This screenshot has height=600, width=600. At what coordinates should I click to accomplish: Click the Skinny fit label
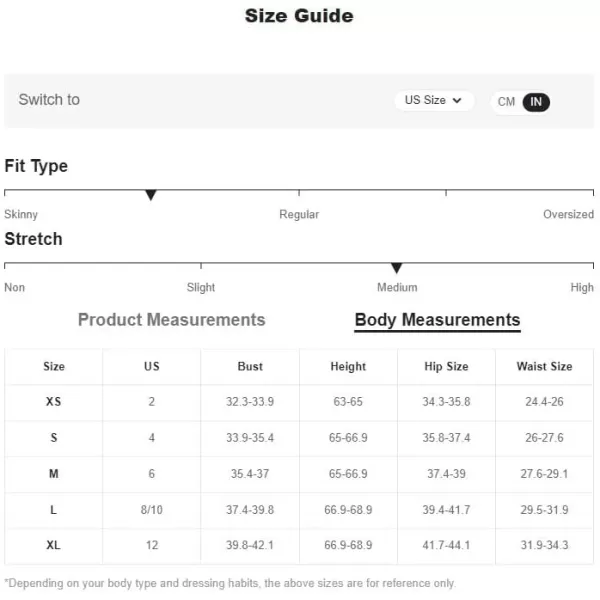pyautogui.click(x=21, y=214)
